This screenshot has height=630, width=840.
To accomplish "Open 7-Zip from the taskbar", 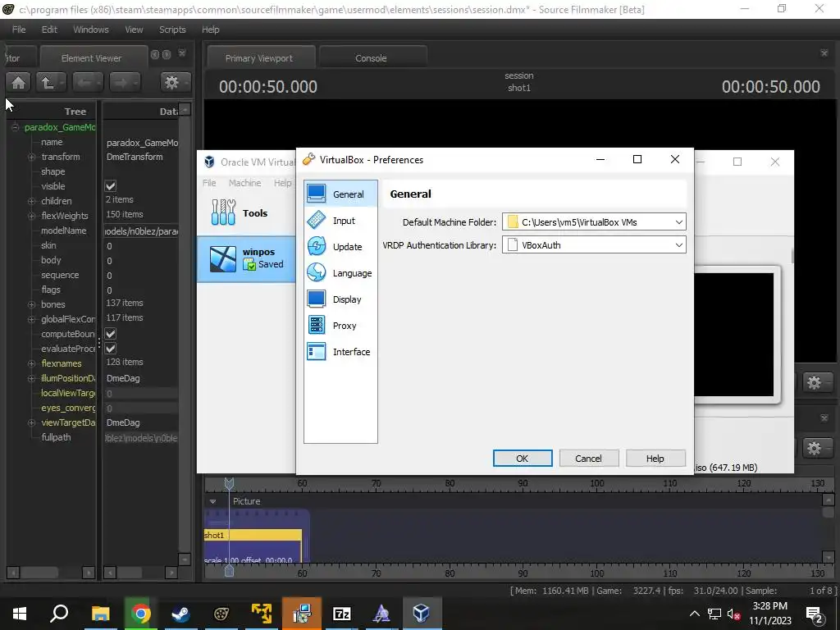I will click(x=342, y=614).
